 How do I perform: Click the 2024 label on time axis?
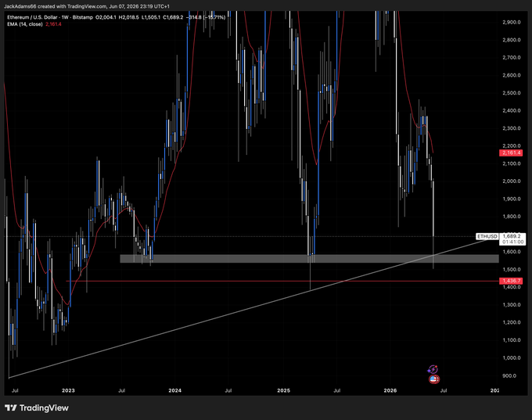click(x=175, y=390)
